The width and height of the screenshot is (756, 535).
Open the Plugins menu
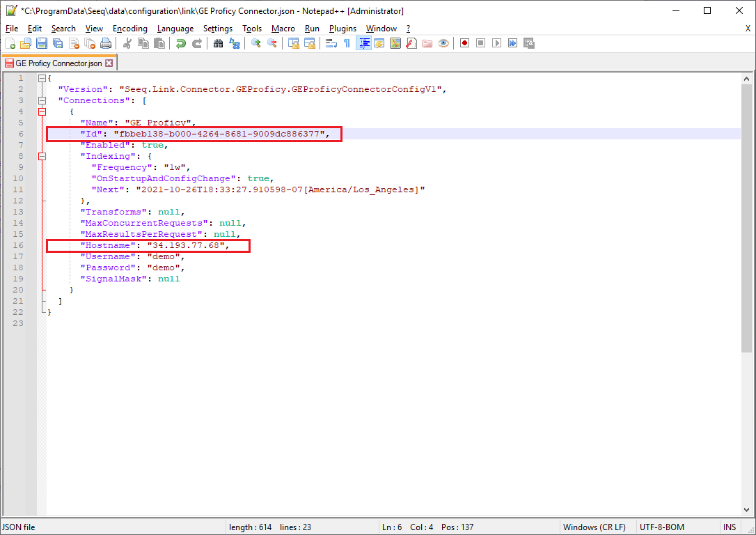click(342, 29)
